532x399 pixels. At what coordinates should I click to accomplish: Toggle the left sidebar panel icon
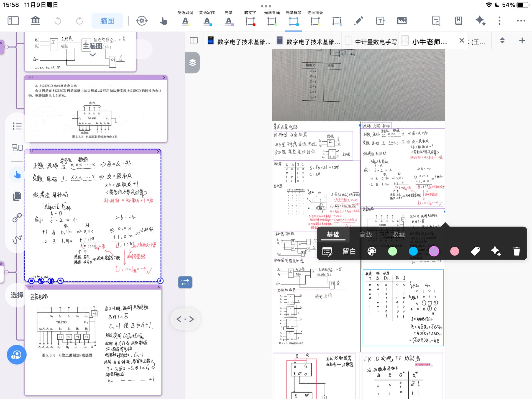(13, 21)
